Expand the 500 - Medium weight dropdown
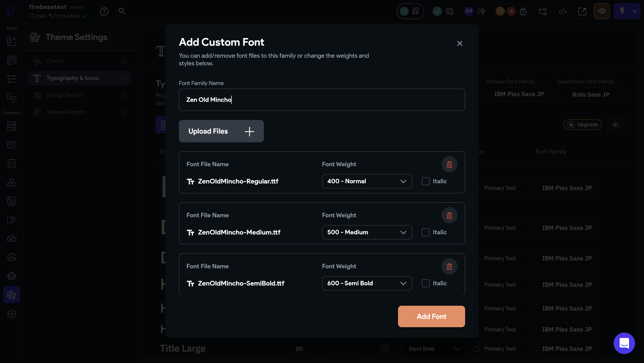This screenshot has height=363, width=644. pyautogui.click(x=367, y=232)
